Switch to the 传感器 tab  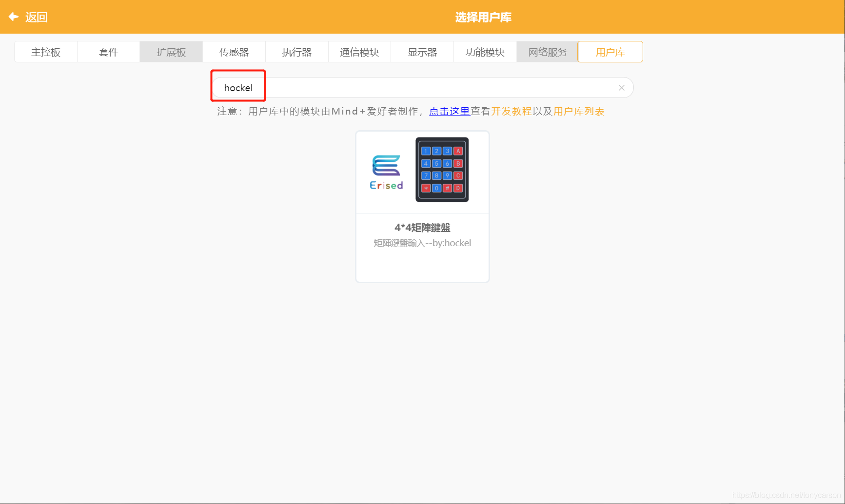(x=234, y=52)
